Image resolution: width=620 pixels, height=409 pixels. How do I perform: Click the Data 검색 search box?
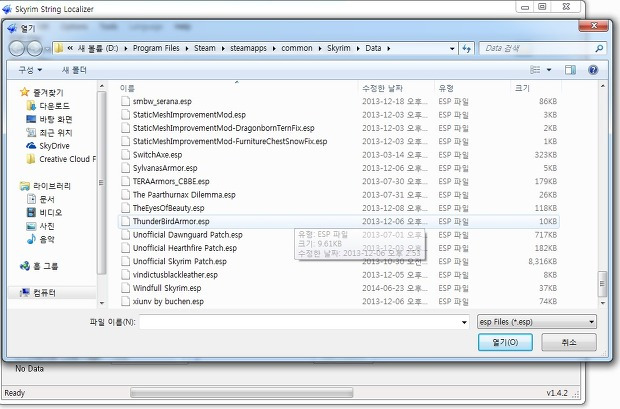[x=536, y=49]
